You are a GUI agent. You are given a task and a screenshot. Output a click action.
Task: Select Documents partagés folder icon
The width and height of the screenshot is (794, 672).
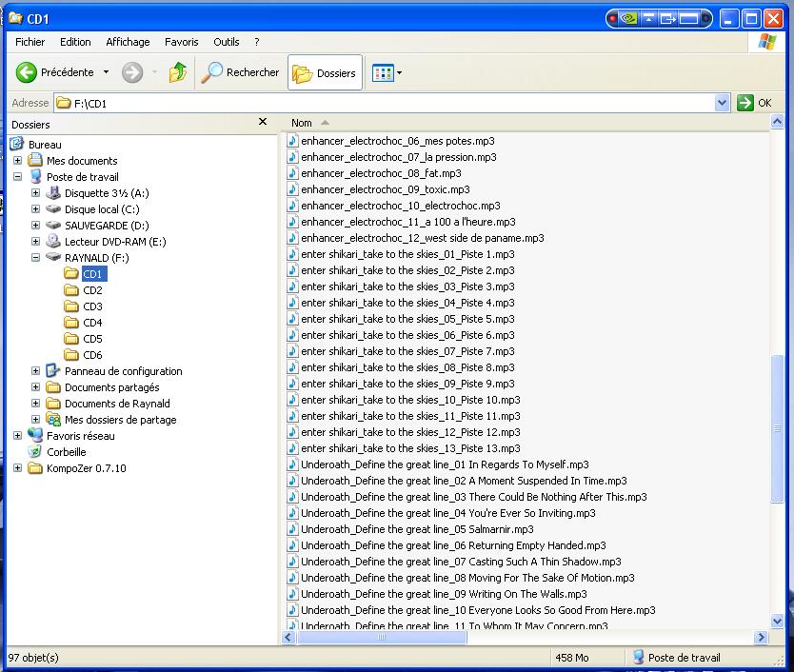point(53,387)
